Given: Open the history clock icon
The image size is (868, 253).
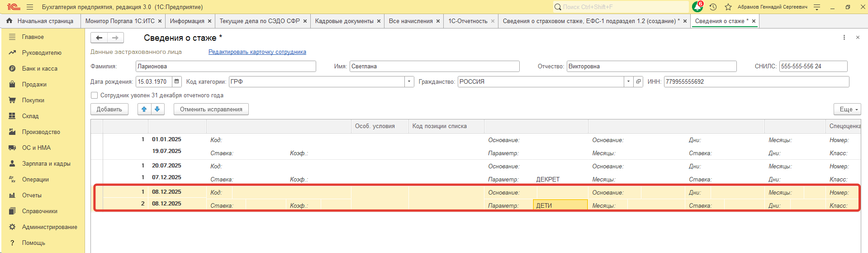Looking at the screenshot, I should [x=713, y=7].
